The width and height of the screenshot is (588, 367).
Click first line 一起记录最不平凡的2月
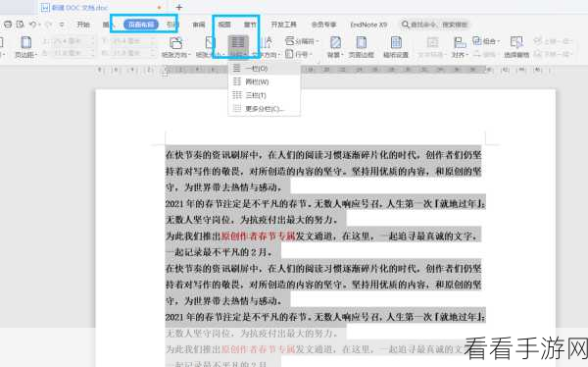(x=219, y=252)
